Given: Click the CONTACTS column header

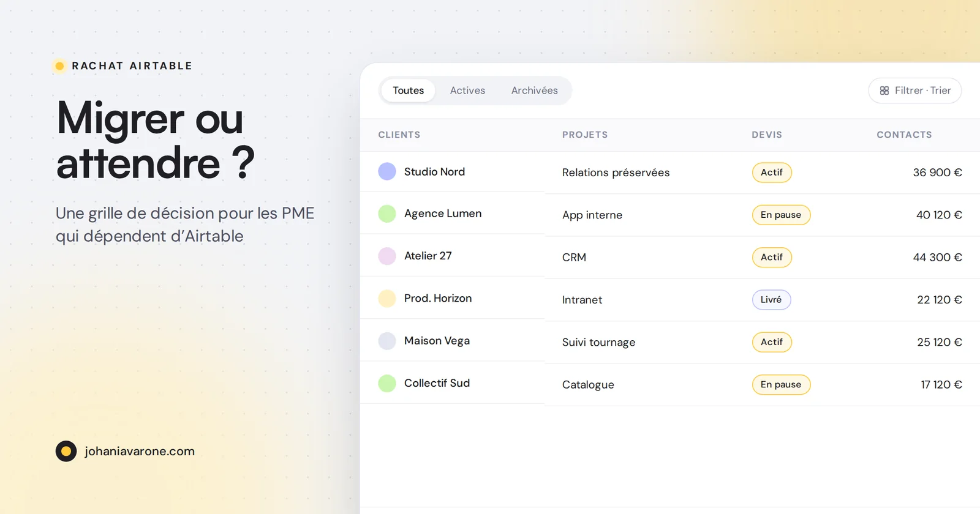Looking at the screenshot, I should click(904, 135).
